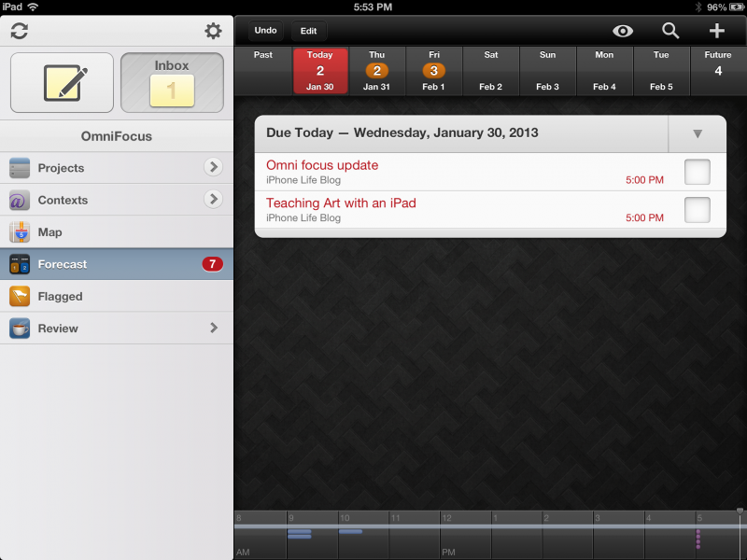Viewport: 747px width, 560px height.
Task: Open settings with the gear icon
Action: (x=213, y=31)
